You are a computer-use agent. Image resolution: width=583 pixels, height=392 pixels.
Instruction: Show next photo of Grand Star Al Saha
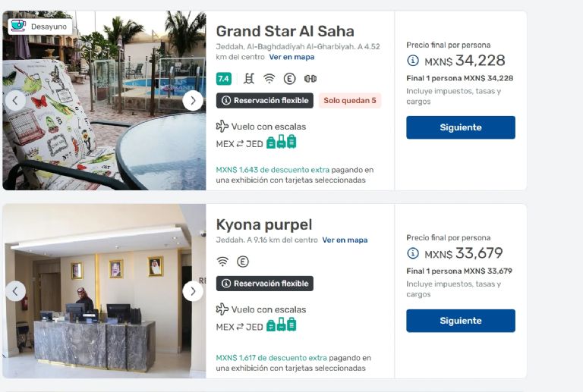pos(193,100)
